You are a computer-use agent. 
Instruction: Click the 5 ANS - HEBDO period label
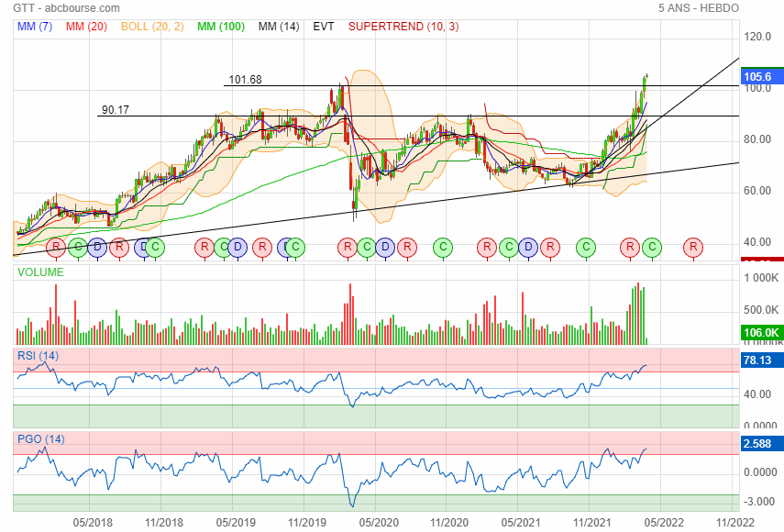[x=699, y=8]
